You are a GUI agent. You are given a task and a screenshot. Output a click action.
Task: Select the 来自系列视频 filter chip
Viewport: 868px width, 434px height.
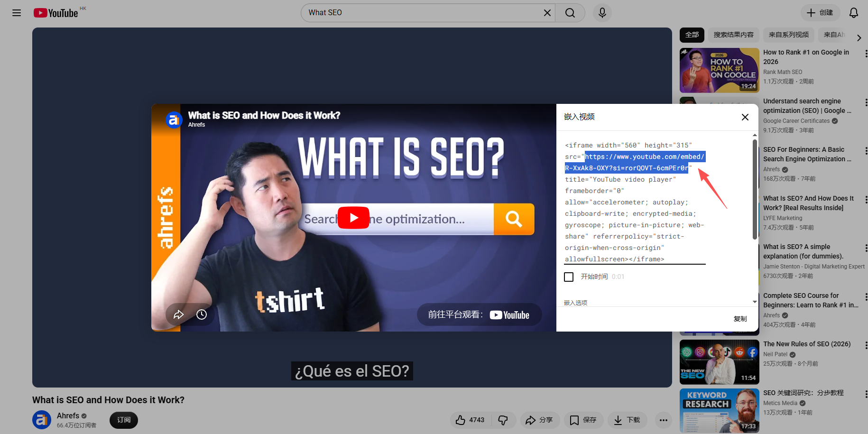(788, 35)
